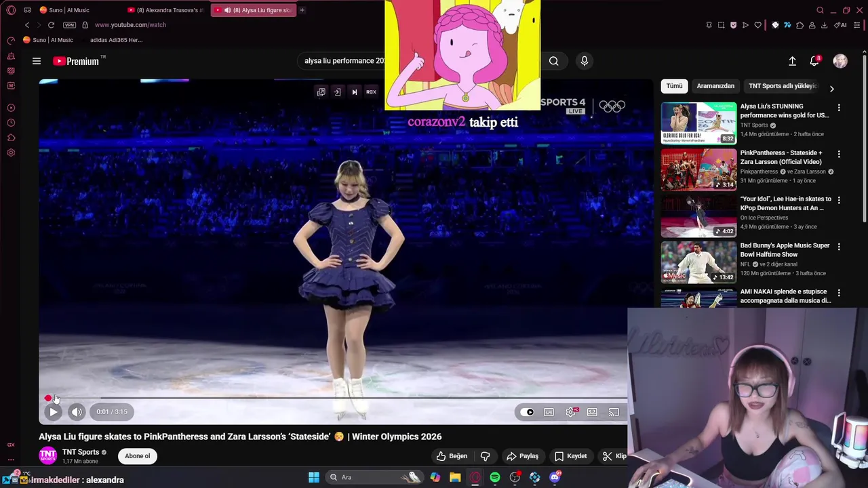Open Opera downloads icon
Image resolution: width=868 pixels, height=488 pixels.
click(824, 25)
